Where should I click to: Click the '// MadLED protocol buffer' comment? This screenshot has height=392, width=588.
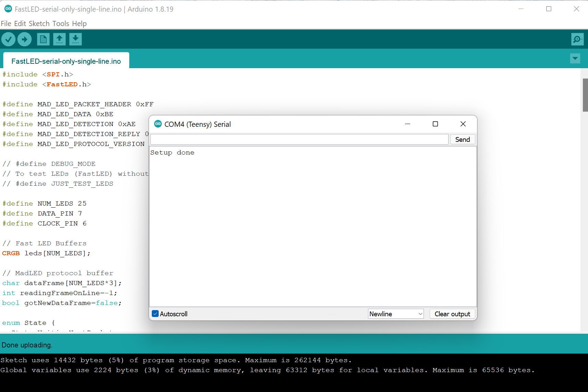point(58,273)
